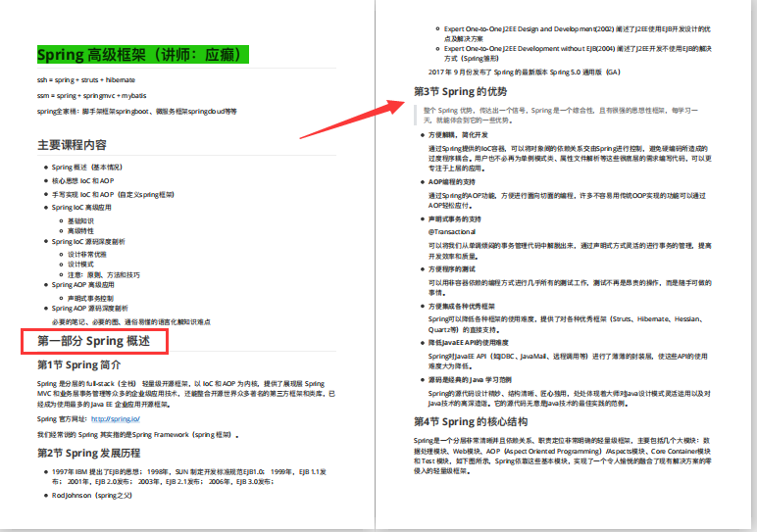Select line 'ssh = spring + struts + hibernate'
Viewport: 757px width, 532px height.
pos(86,80)
